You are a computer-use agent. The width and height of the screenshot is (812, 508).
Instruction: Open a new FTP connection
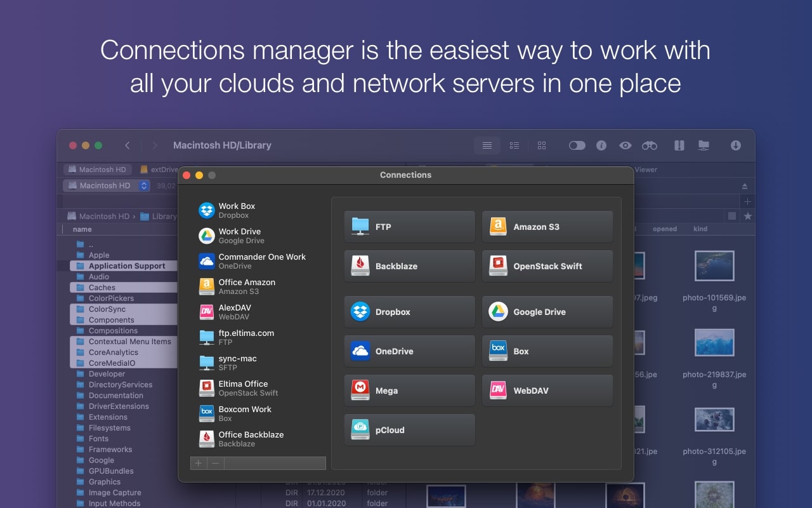(x=409, y=227)
